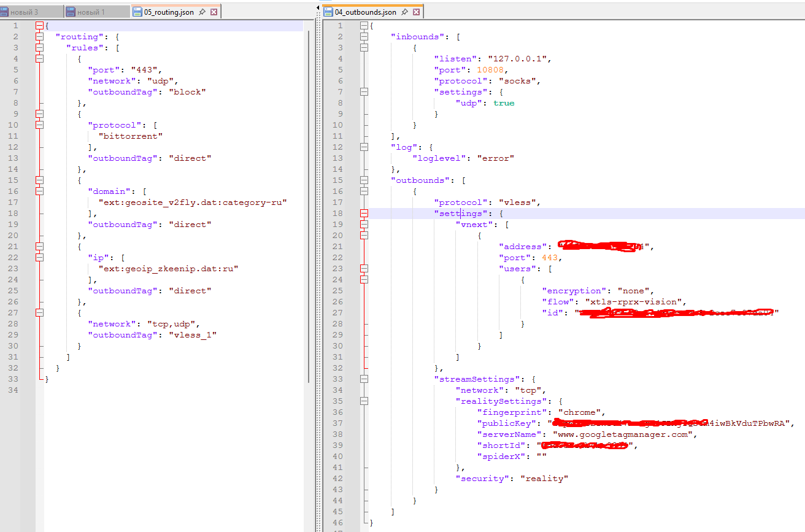The height and width of the screenshot is (532, 805).
Task: Fold the "streamSettings" block
Action: pos(364,379)
